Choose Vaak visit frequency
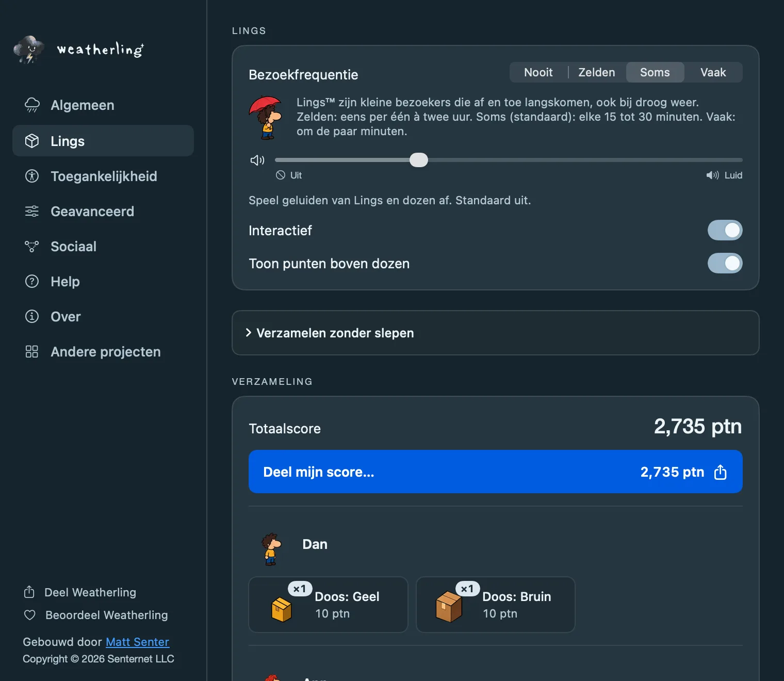The height and width of the screenshot is (681, 784). [713, 72]
